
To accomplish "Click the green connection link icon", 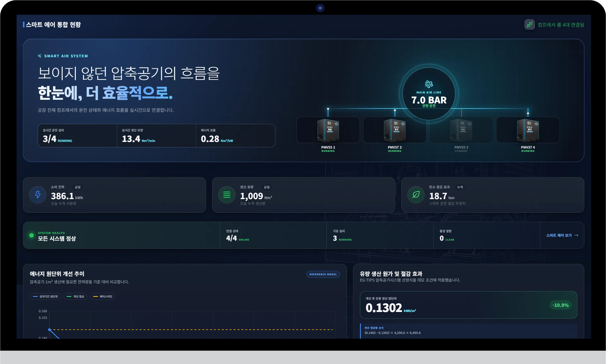I will click(x=529, y=25).
